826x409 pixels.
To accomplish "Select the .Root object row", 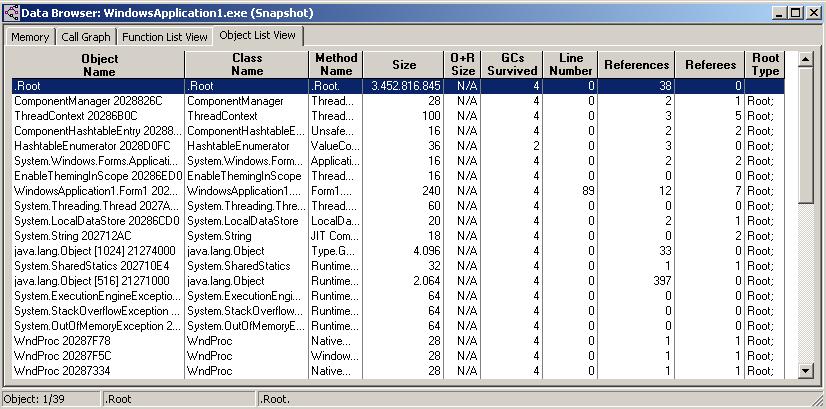I will click(x=98, y=87).
